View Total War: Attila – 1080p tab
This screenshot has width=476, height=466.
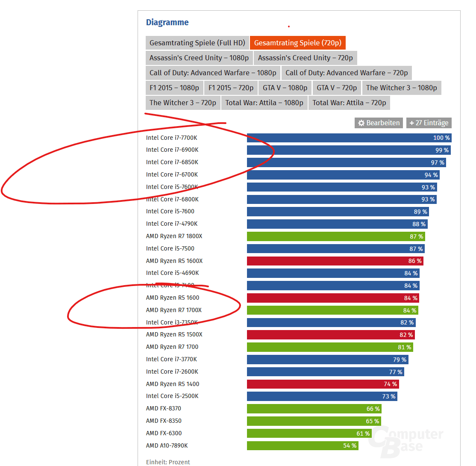click(x=264, y=103)
